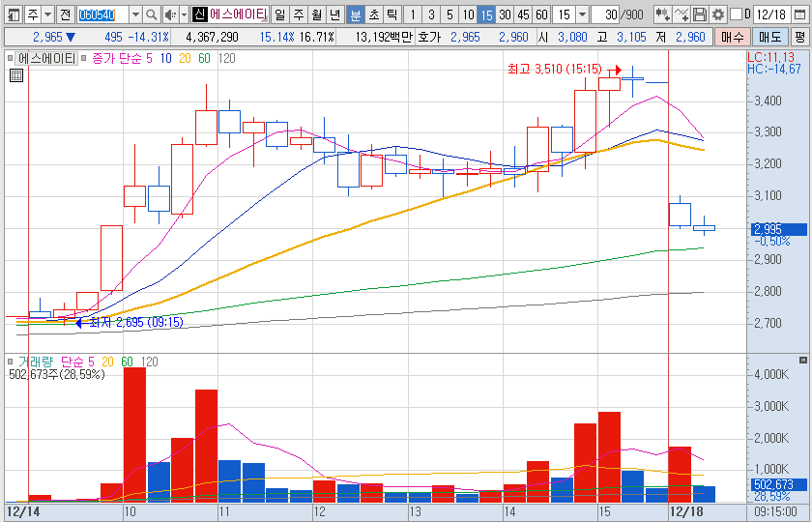Open the calendar date picker icon

tap(799, 14)
